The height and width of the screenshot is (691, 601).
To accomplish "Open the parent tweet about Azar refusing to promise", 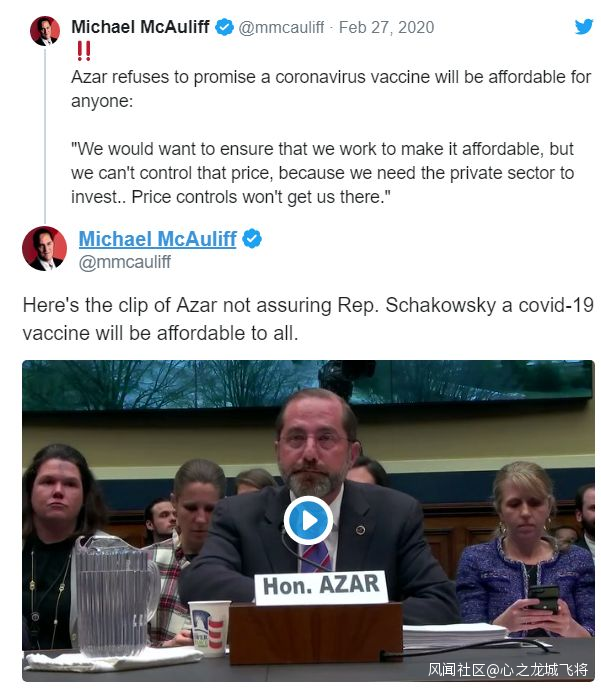I will (x=331, y=89).
